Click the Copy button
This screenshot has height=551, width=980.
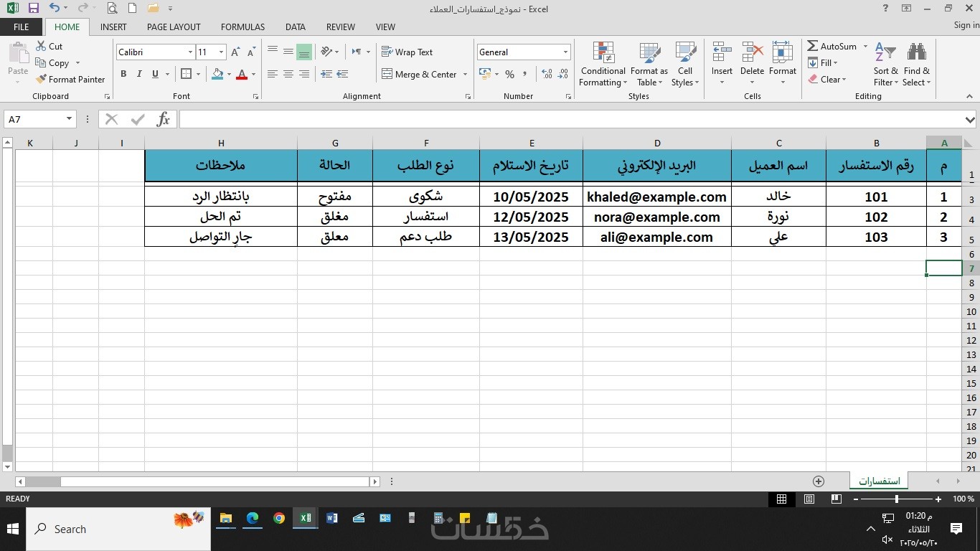tap(53, 63)
